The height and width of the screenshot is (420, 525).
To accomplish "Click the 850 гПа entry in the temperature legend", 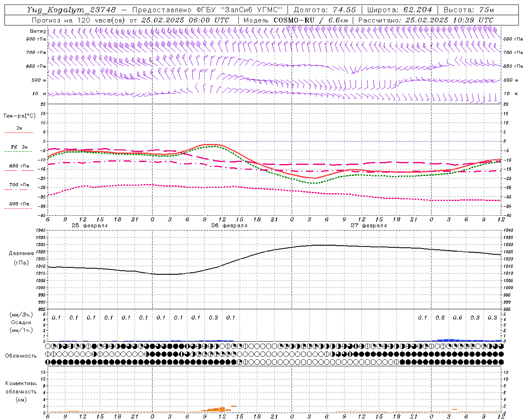I will point(19,166).
